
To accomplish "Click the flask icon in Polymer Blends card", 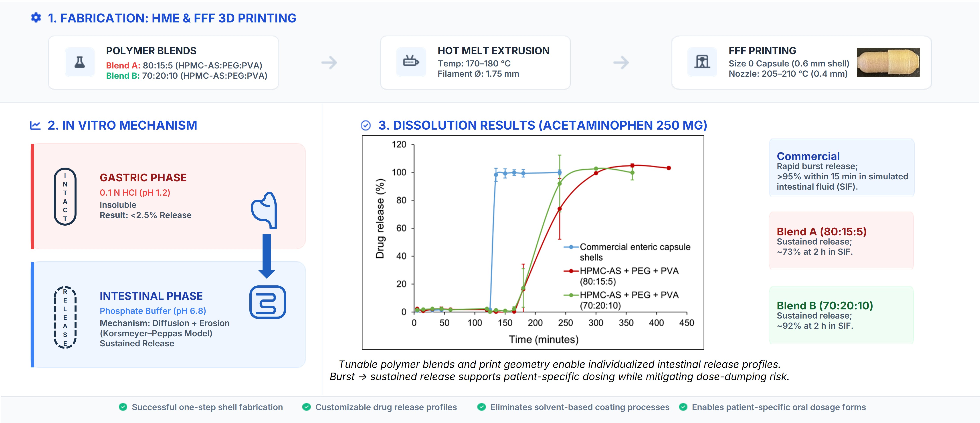I will [79, 62].
